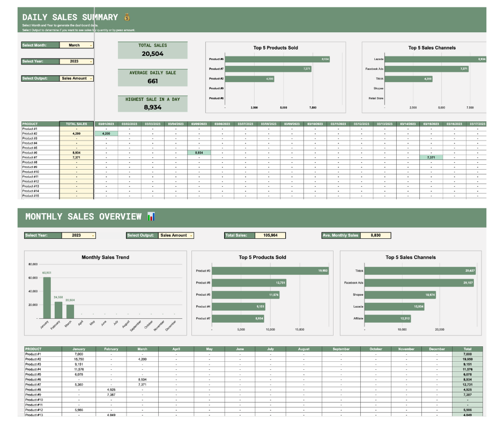The image size is (504, 423).
Task: Click the January bar in Monthly Sales Trend
Action: click(47, 298)
